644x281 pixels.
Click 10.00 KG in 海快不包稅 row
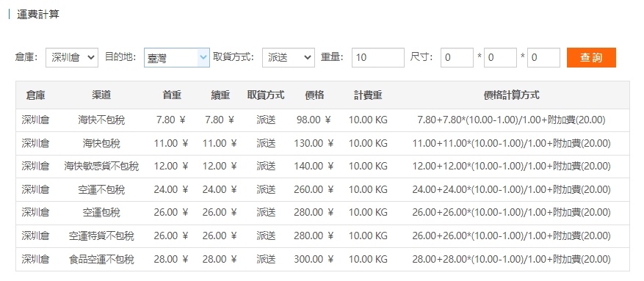point(368,120)
